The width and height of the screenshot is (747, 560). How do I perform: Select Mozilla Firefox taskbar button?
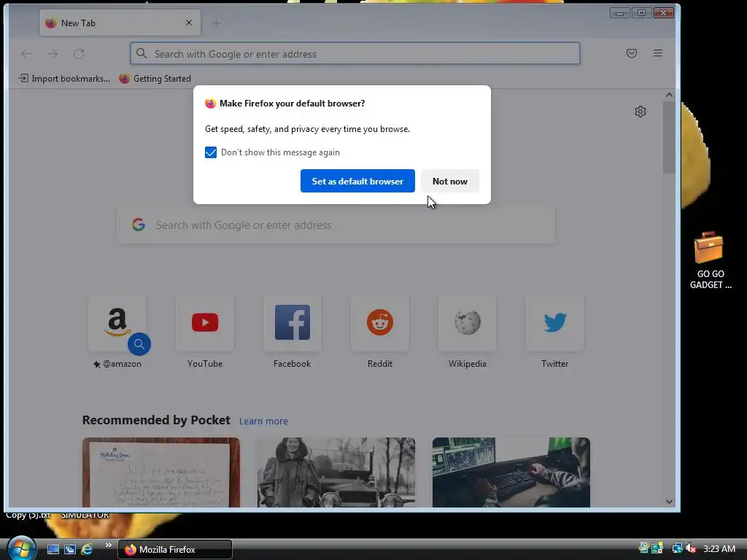pyautogui.click(x=175, y=550)
